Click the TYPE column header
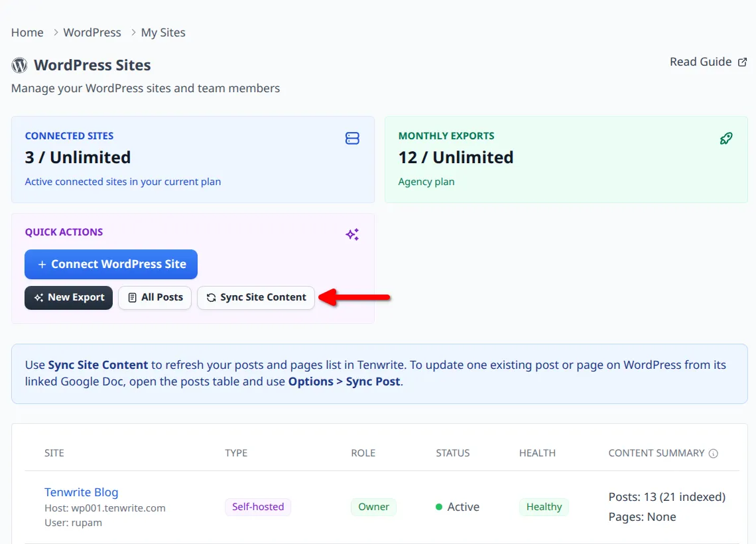 tap(236, 453)
